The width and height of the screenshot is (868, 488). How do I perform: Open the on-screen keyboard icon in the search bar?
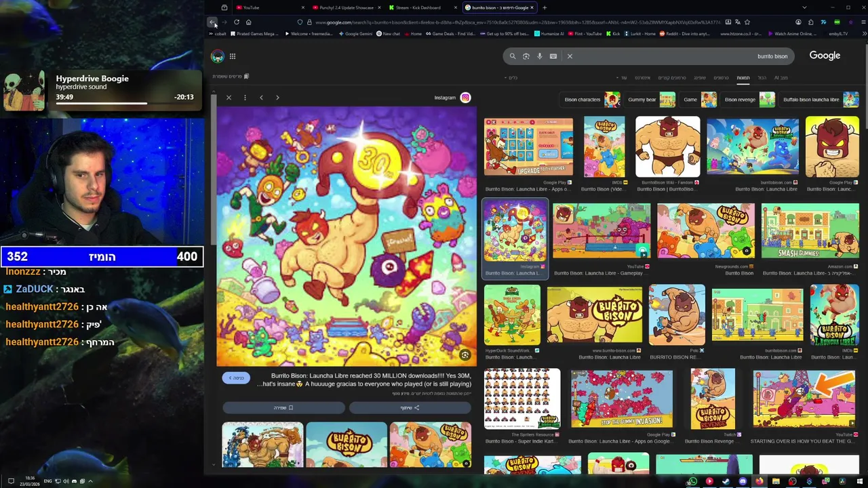[553, 56]
